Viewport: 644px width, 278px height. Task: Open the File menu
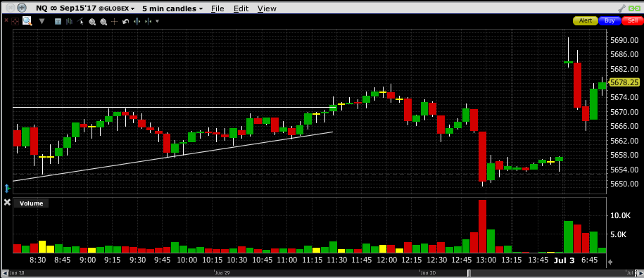217,8
